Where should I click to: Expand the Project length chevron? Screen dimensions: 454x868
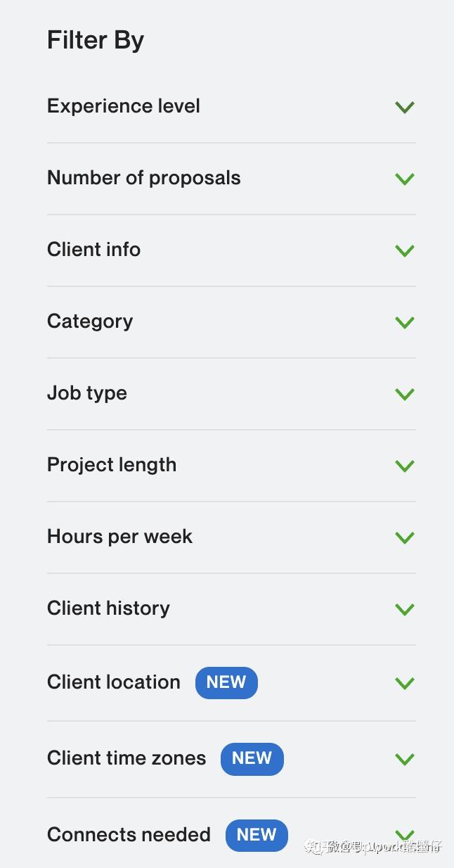click(404, 466)
